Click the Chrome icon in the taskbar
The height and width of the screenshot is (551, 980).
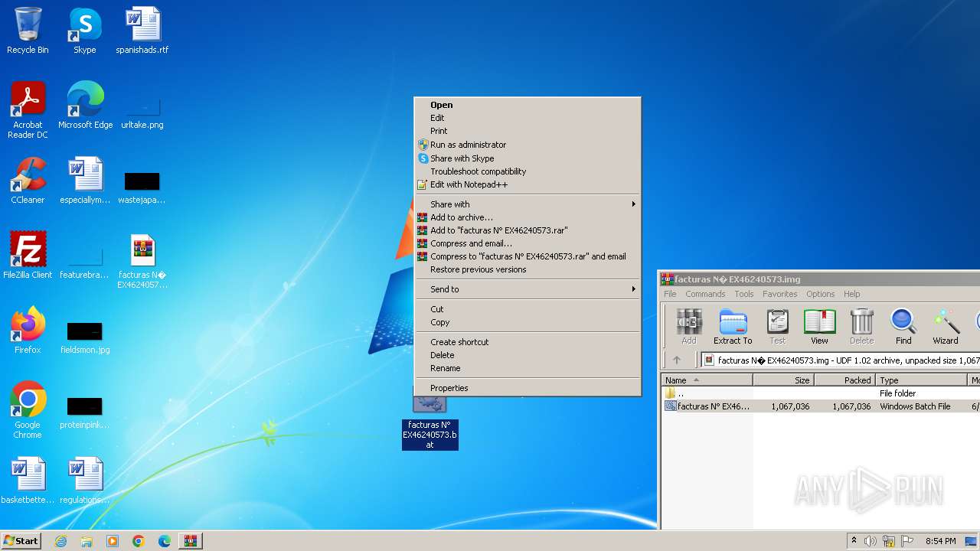coord(139,541)
